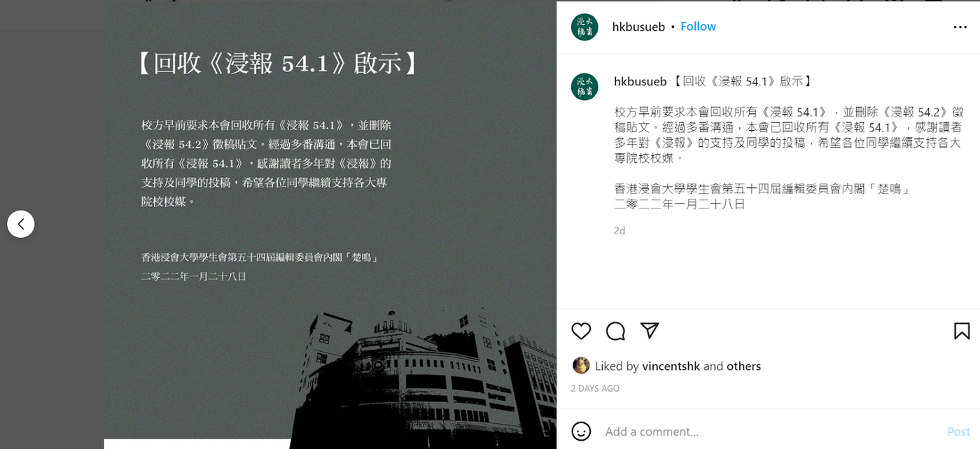This screenshot has width=980, height=449.
Task: Open the emoji picker in the comment box
Action: (581, 431)
